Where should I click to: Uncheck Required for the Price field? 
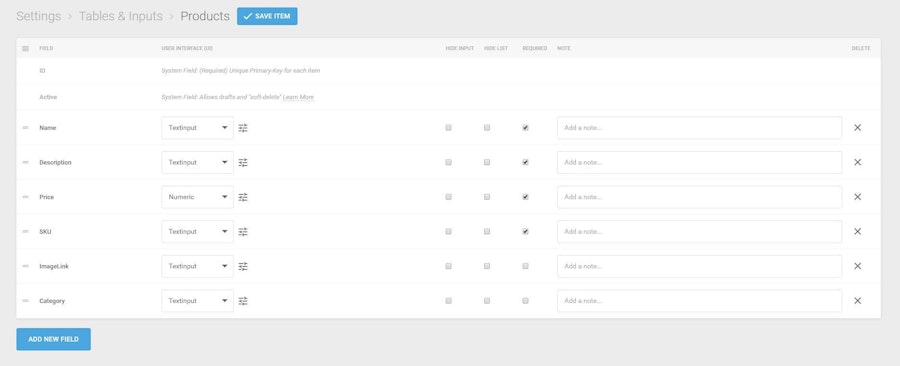(525, 197)
